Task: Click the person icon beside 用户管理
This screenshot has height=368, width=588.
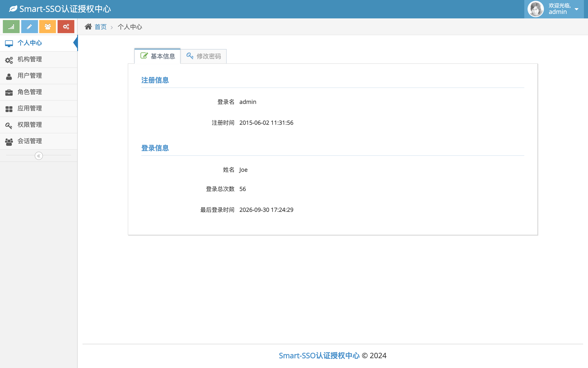Action: pos(9,76)
